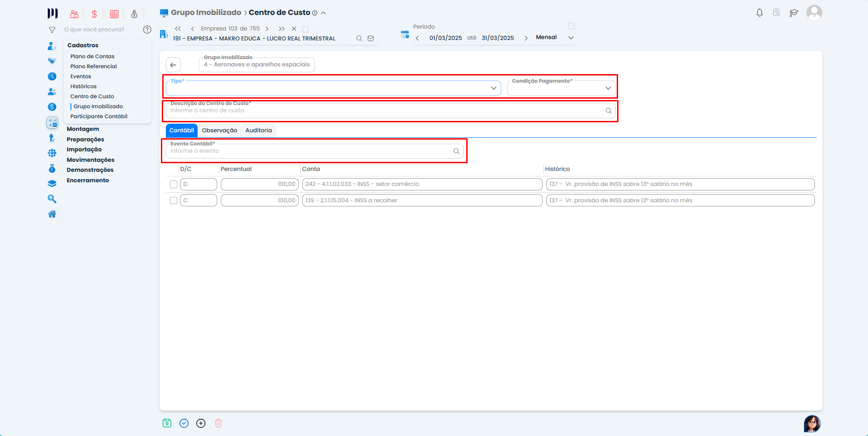Click the back arrow button
The width and height of the screenshot is (868, 436).
pyautogui.click(x=173, y=65)
